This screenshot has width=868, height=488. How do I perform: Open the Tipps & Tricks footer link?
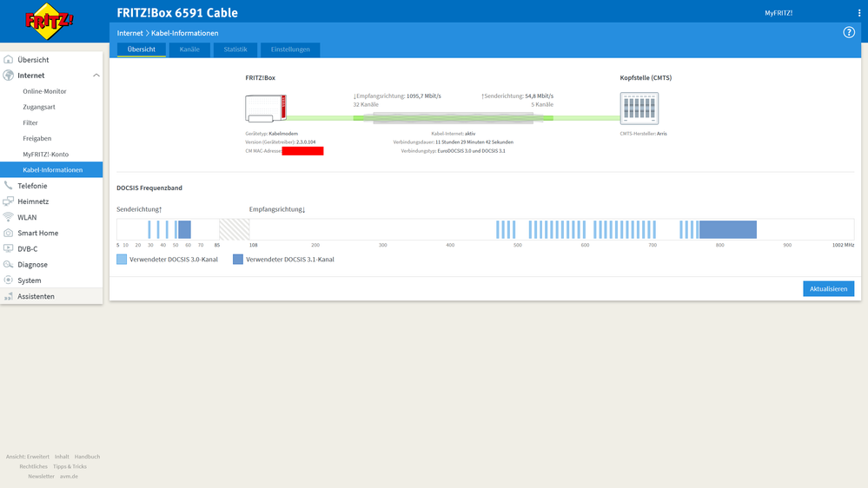[70, 466]
